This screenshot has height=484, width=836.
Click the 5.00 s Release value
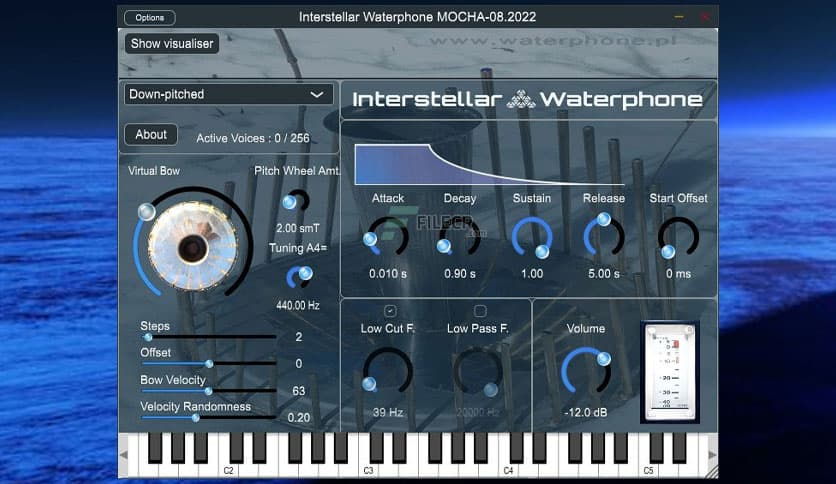[604, 274]
